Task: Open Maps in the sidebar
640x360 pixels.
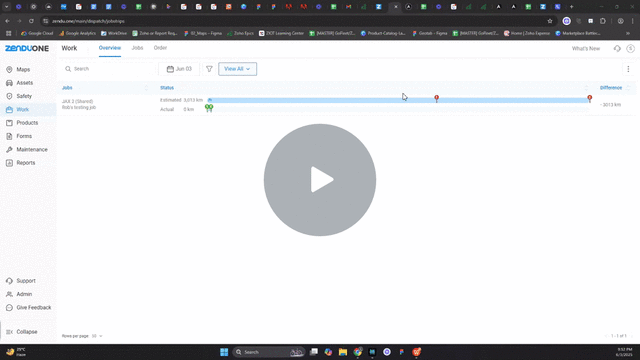Action: [23, 69]
